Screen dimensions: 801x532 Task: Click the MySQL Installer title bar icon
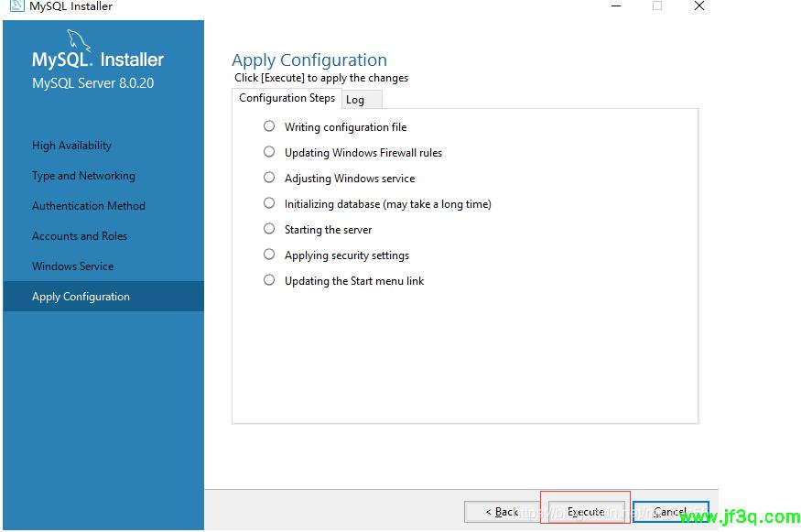(16, 5)
